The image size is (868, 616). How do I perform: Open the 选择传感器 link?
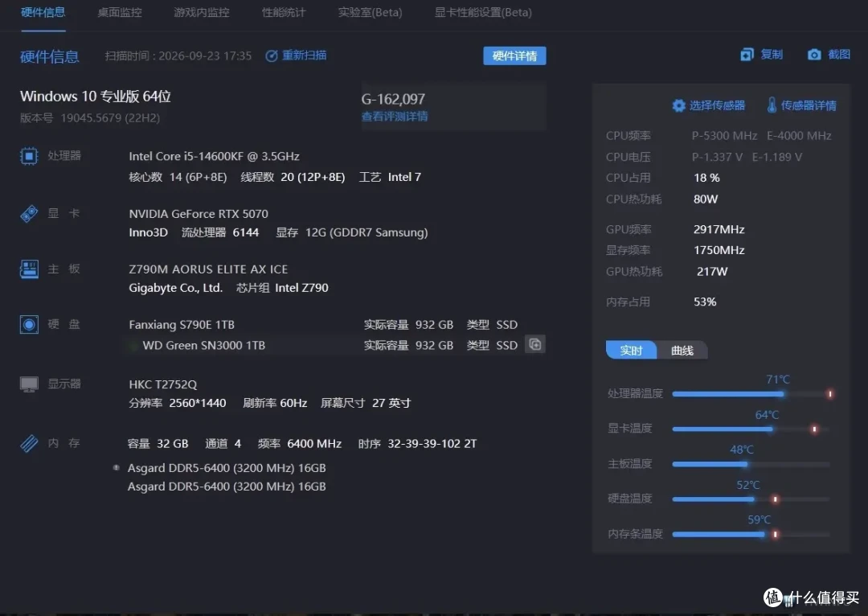tap(717, 105)
